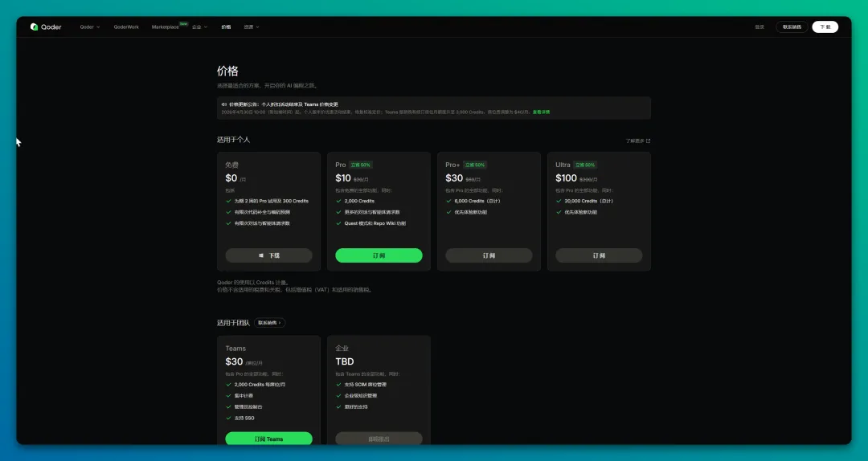Click the green 订阅 button on the Pro card
Viewport: 868px width, 461px height.
379,255
